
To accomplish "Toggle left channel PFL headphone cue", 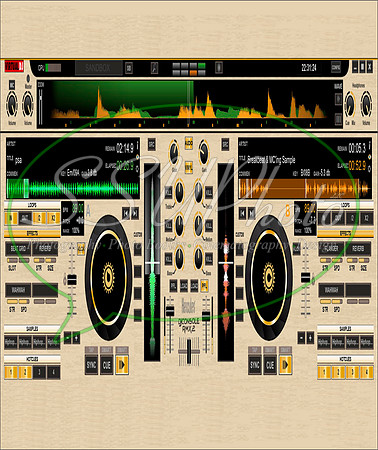I will [173, 286].
